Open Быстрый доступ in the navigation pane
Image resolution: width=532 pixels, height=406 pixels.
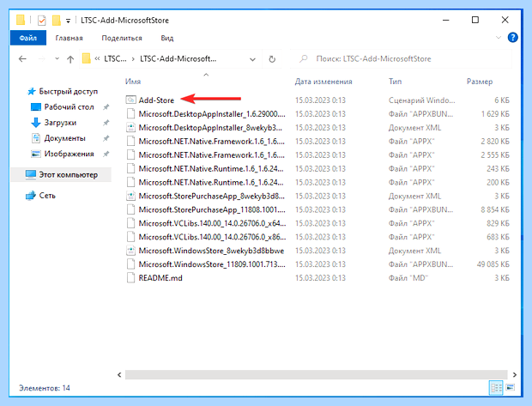tap(68, 91)
